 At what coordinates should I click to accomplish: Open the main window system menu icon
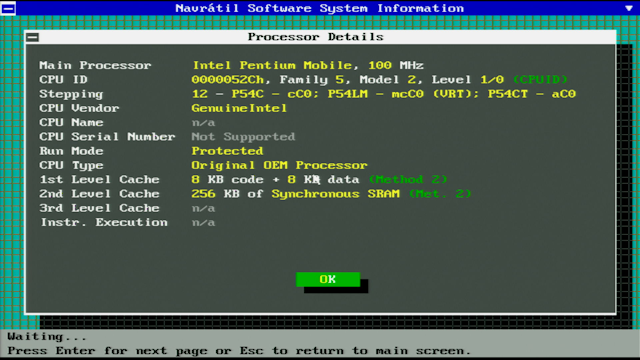coord(8,8)
